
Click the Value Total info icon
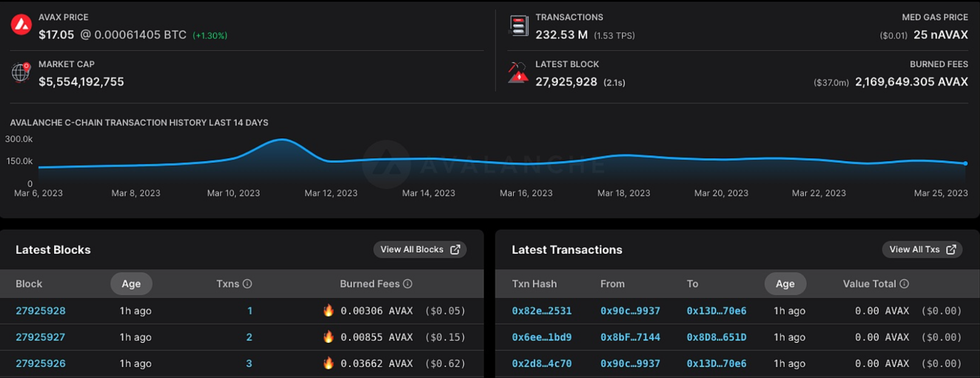pyautogui.click(x=904, y=283)
